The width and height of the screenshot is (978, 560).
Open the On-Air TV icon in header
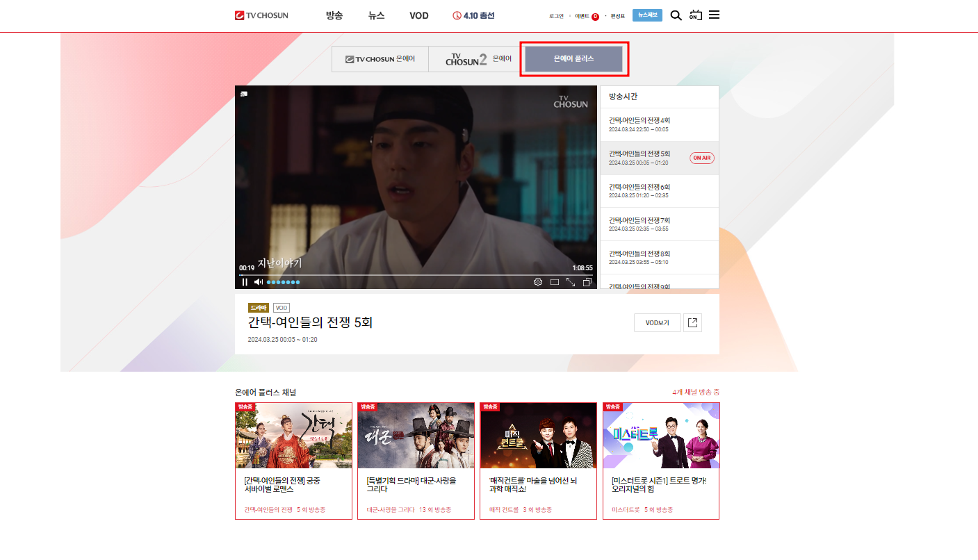click(696, 15)
